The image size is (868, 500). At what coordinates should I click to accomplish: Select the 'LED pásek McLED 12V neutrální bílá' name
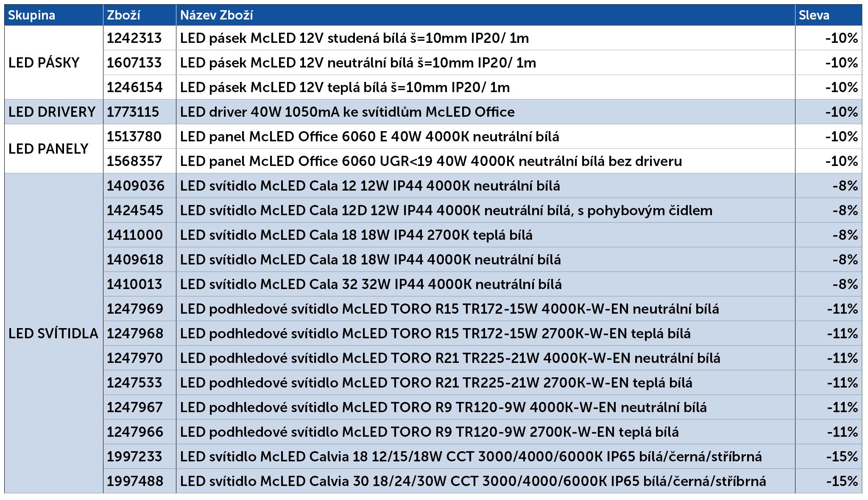358,63
